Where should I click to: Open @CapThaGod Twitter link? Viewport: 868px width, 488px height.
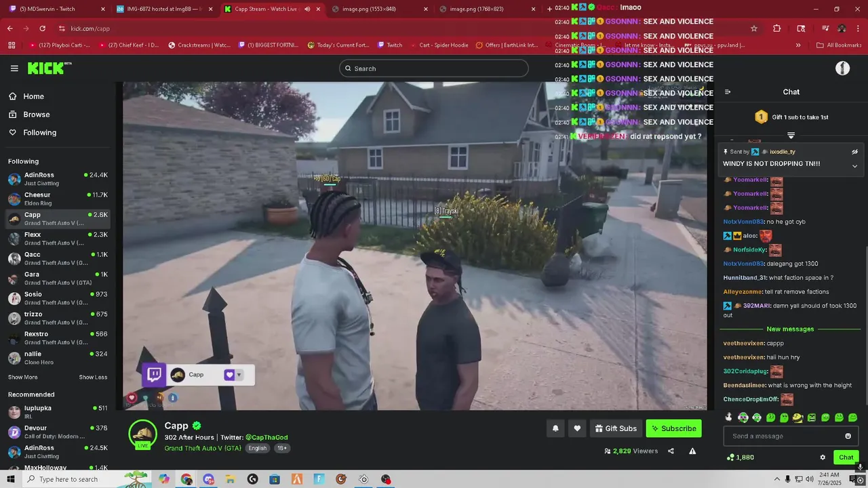pyautogui.click(x=267, y=438)
